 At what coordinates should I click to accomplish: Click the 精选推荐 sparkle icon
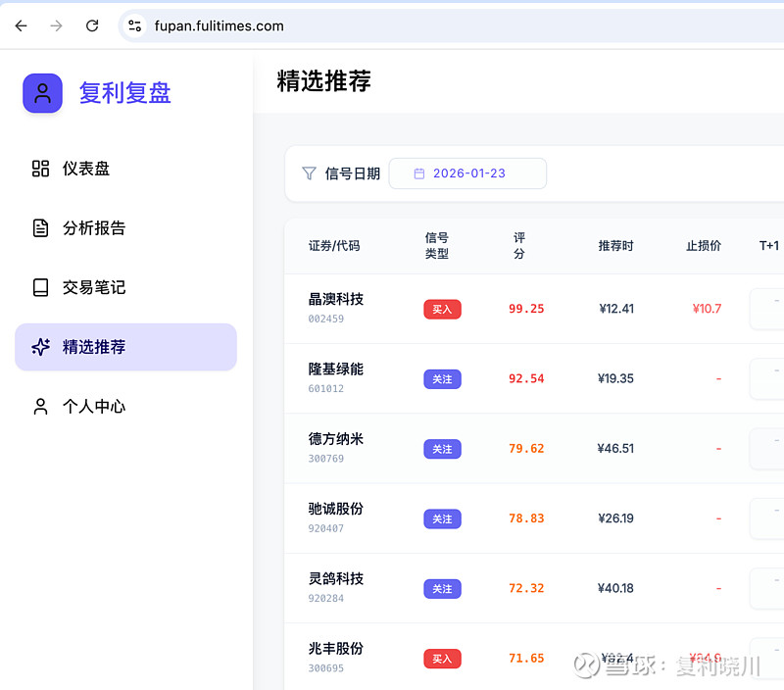(x=40, y=347)
